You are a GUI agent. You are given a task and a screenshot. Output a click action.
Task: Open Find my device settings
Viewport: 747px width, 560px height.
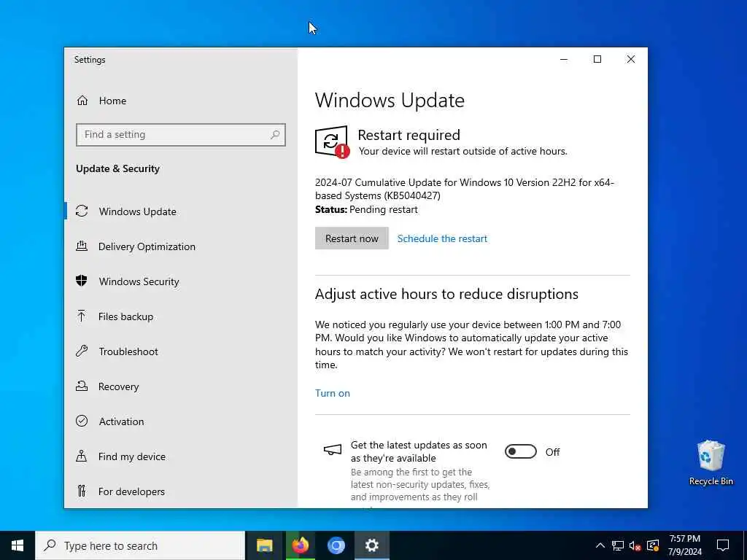point(181,456)
